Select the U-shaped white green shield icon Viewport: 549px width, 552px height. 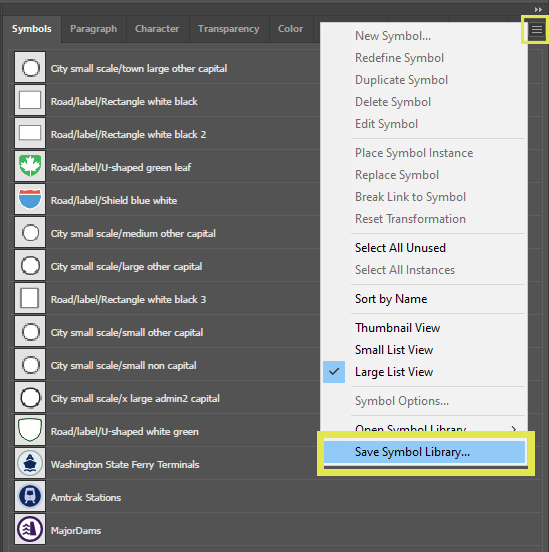[x=30, y=430]
